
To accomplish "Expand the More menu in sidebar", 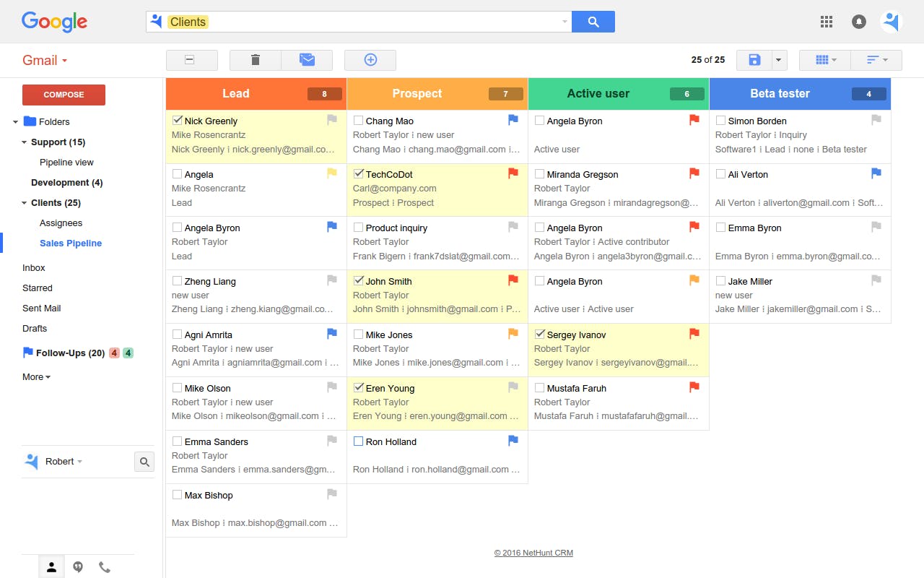I will pyautogui.click(x=36, y=376).
